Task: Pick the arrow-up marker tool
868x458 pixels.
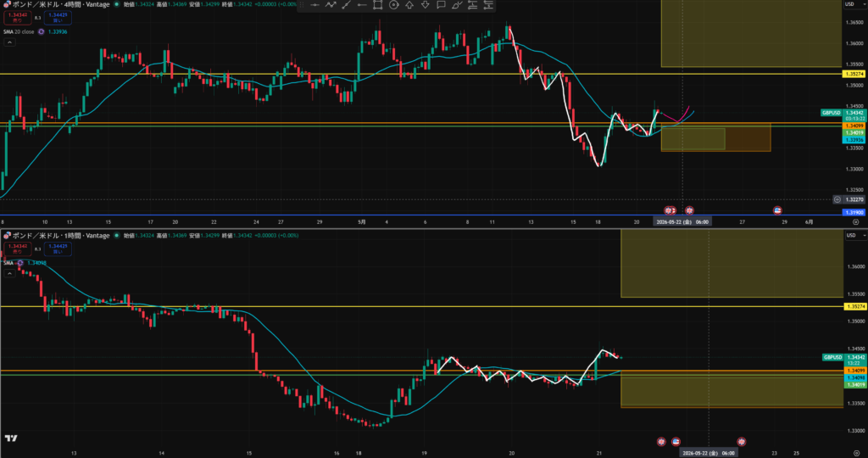Action: coord(409,5)
